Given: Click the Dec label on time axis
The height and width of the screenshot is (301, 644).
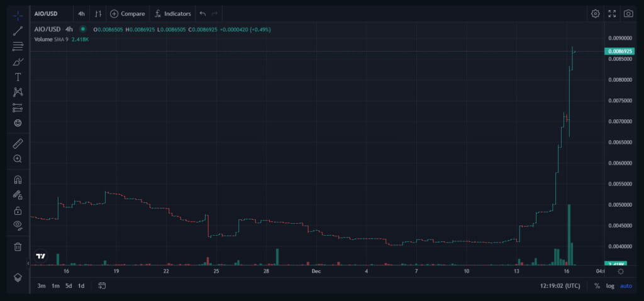Looking at the screenshot, I should coord(316,271).
